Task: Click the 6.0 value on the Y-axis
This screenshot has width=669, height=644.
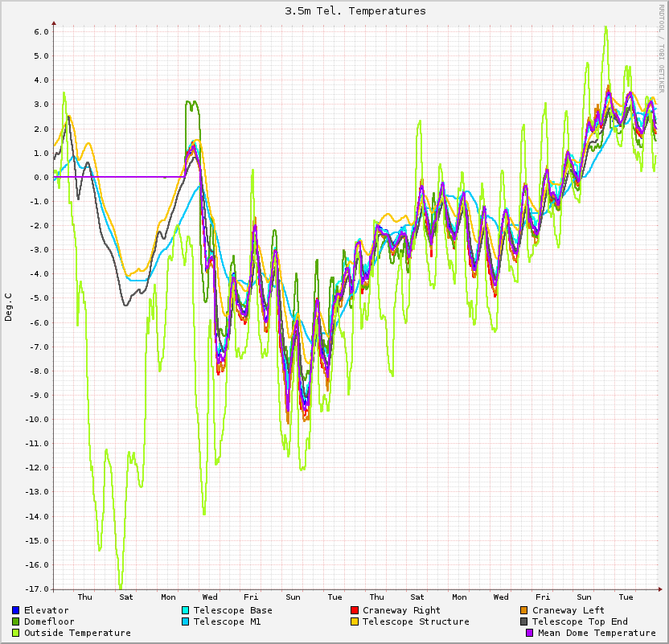Action: [x=42, y=31]
